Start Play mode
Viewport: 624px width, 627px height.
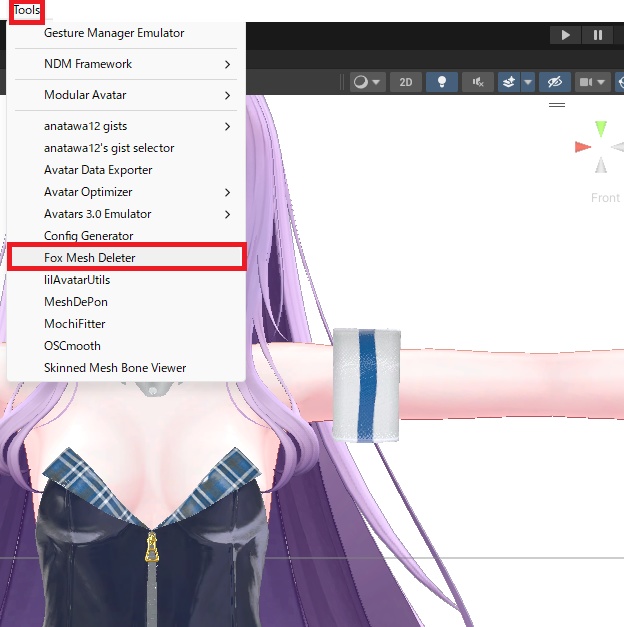pyautogui.click(x=565, y=35)
